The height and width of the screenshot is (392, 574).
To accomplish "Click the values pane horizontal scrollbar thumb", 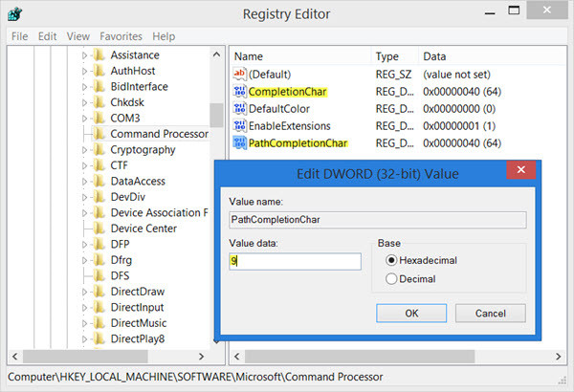I will pos(360,356).
